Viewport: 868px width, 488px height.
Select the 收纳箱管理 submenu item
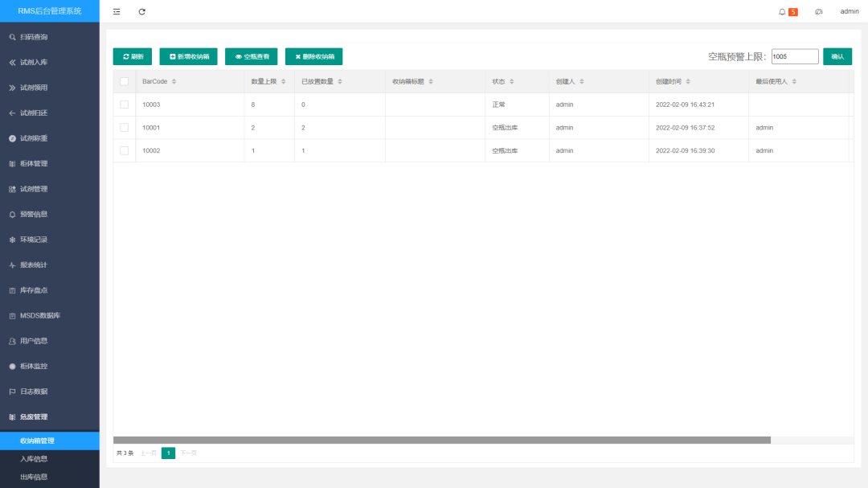50,441
